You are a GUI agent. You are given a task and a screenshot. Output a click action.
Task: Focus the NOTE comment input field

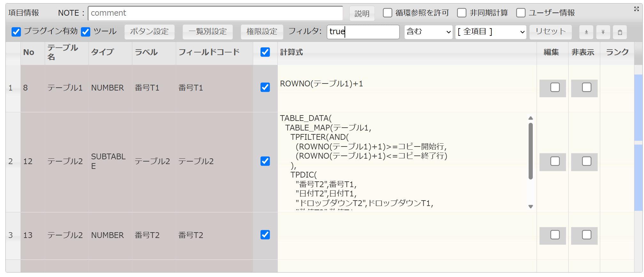coord(215,13)
